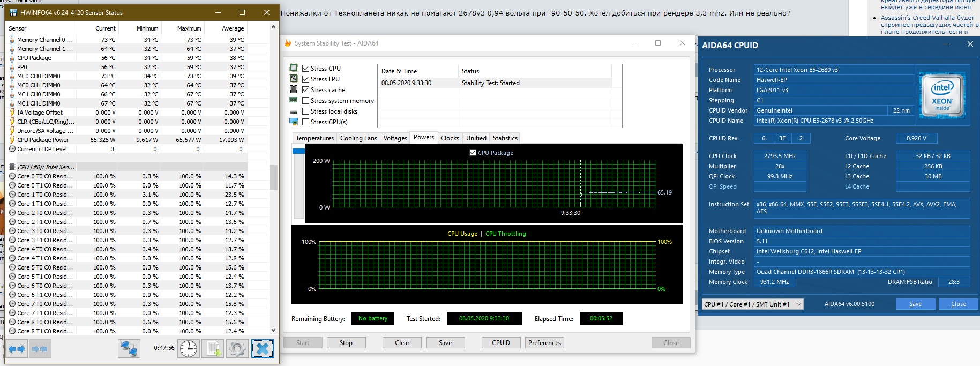Image resolution: width=980 pixels, height=366 pixels.
Task: Open HWiNFO settings gear icon
Action: tap(237, 349)
